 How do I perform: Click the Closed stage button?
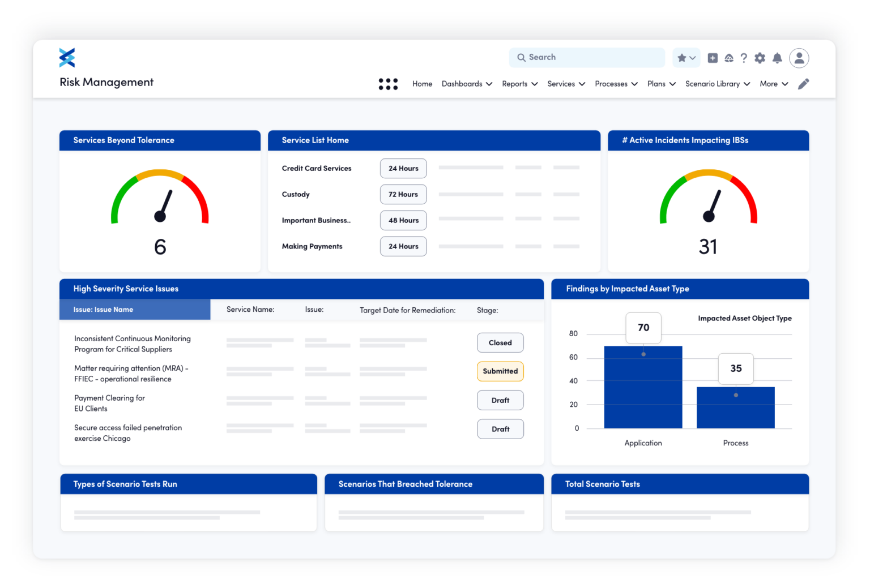tap(500, 342)
